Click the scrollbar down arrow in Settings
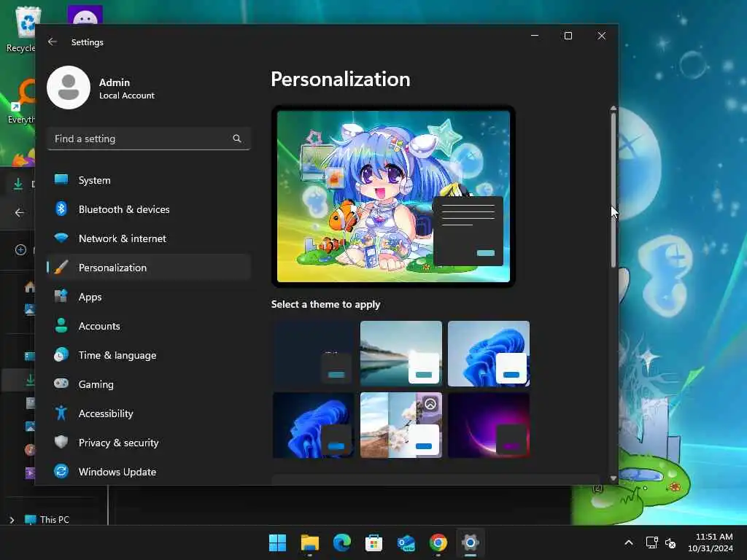Screen dimensions: 747x560 point(613,478)
